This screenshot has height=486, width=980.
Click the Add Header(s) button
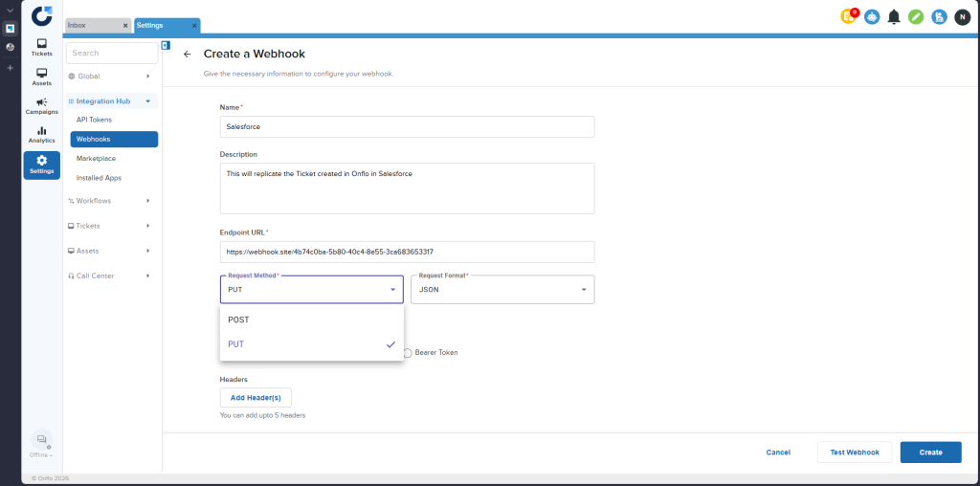pos(256,398)
